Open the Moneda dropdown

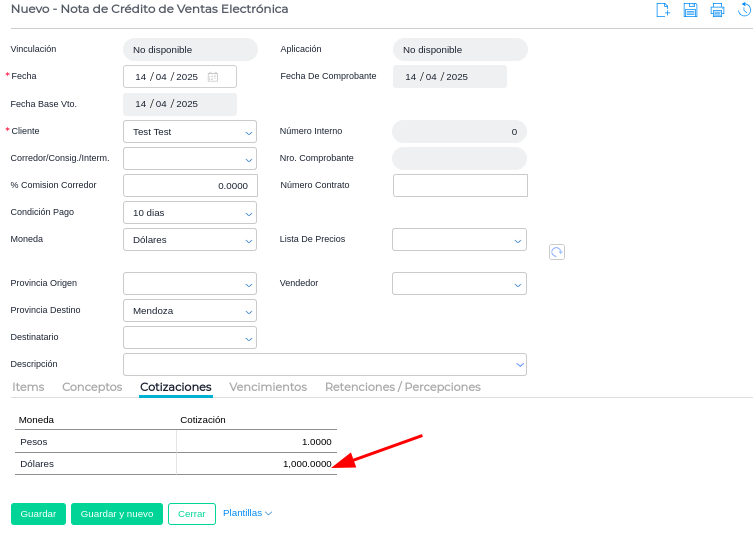pyautogui.click(x=248, y=240)
